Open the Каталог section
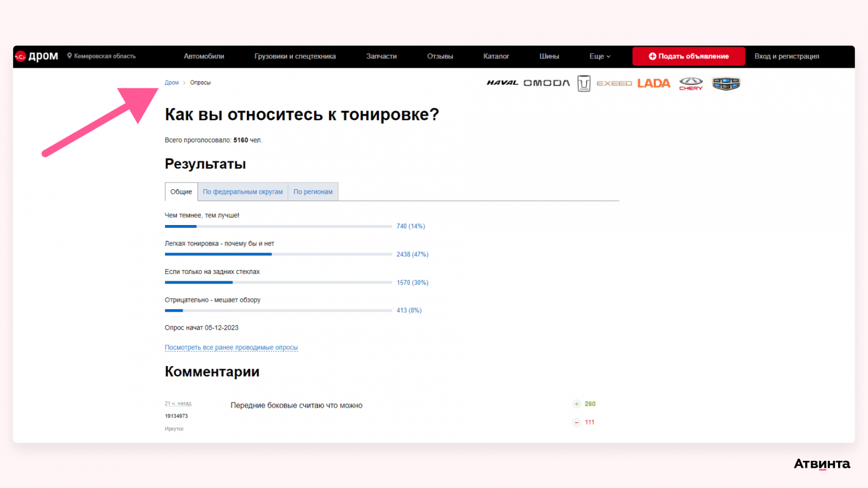Screen dimensions: 868x488 (496, 56)
